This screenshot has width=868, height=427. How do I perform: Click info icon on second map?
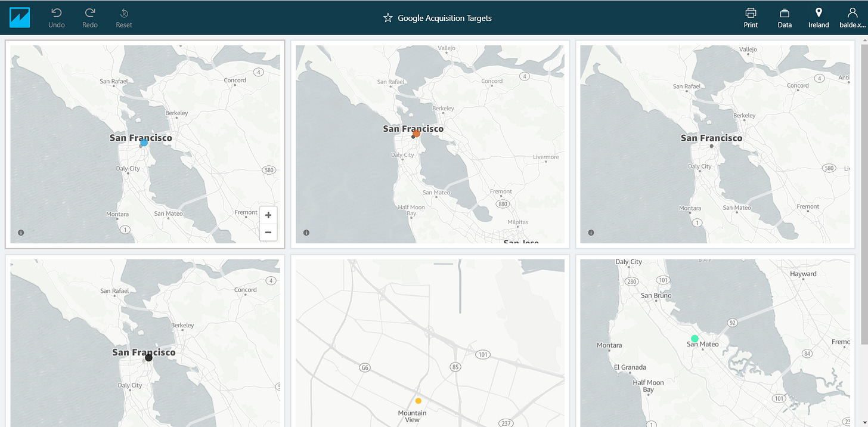click(306, 233)
